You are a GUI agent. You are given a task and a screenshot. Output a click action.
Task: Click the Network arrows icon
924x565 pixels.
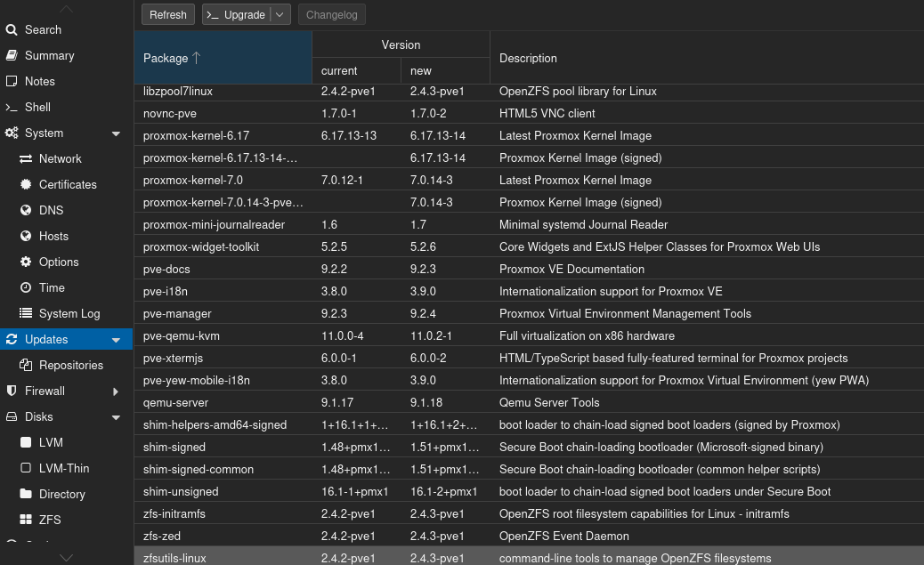click(x=25, y=159)
